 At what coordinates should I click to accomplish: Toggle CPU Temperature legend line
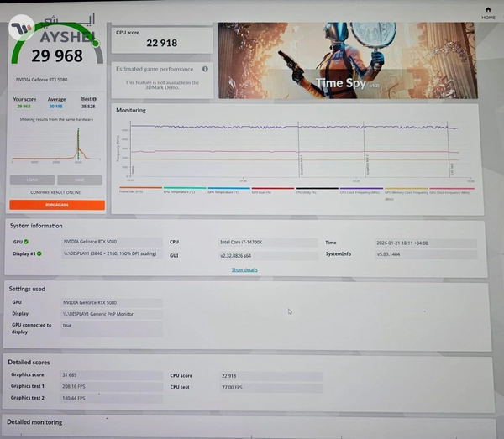coord(185,190)
